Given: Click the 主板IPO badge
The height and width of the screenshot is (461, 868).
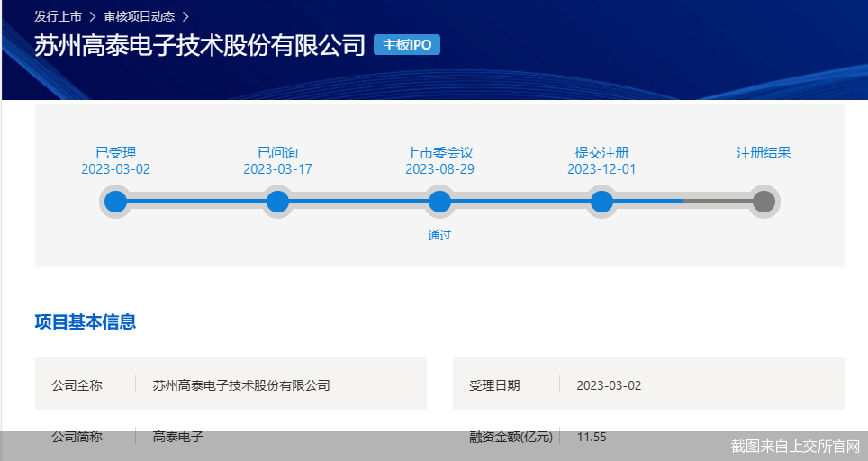Looking at the screenshot, I should click(407, 45).
